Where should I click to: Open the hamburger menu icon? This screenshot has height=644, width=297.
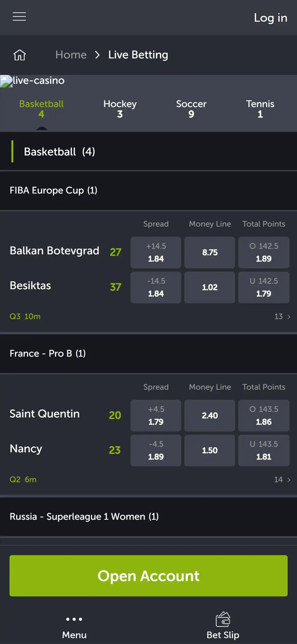19,16
